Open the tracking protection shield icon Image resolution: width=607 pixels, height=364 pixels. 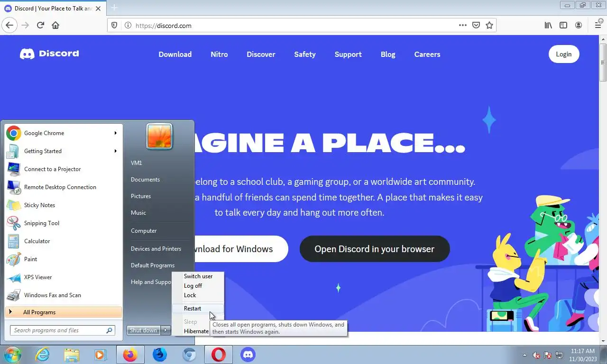point(114,26)
